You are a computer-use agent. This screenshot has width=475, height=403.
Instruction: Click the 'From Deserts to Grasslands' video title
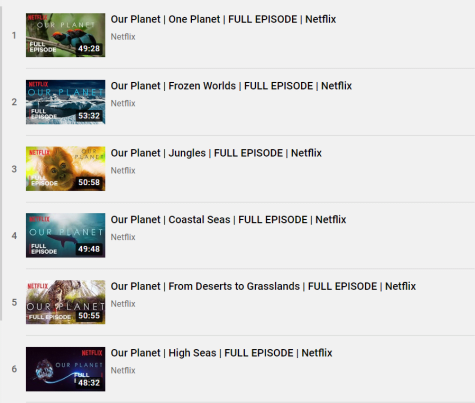click(263, 286)
